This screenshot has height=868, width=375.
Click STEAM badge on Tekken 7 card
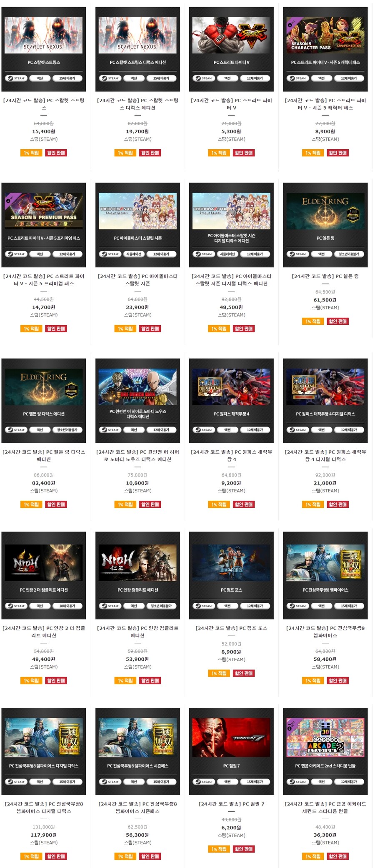[204, 782]
